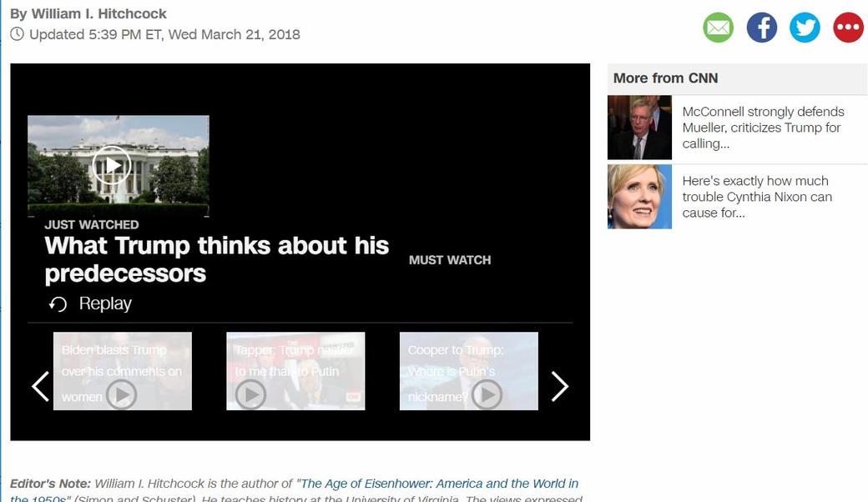Screen dimensions: 868x502
Task: Share the article on Facebook
Action: pyautogui.click(x=761, y=27)
